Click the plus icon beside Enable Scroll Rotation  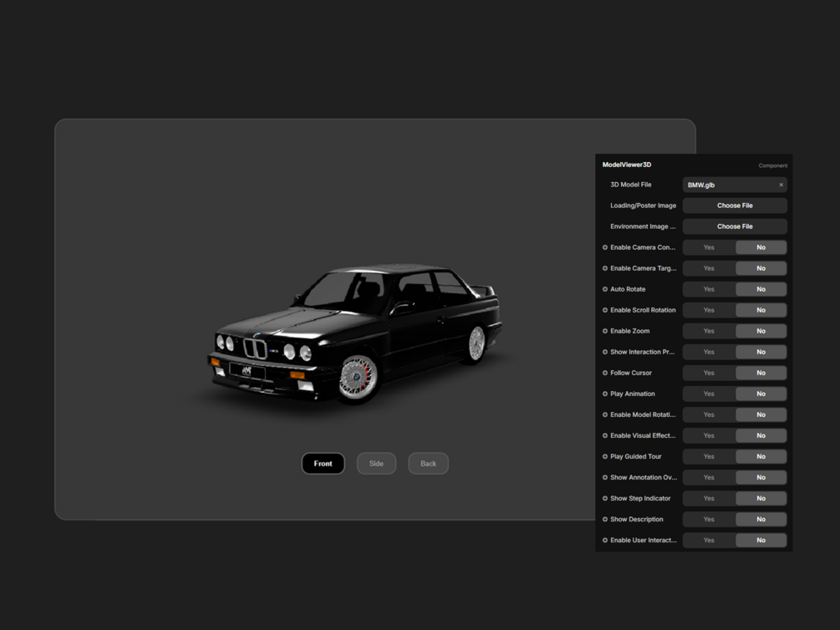pos(605,310)
